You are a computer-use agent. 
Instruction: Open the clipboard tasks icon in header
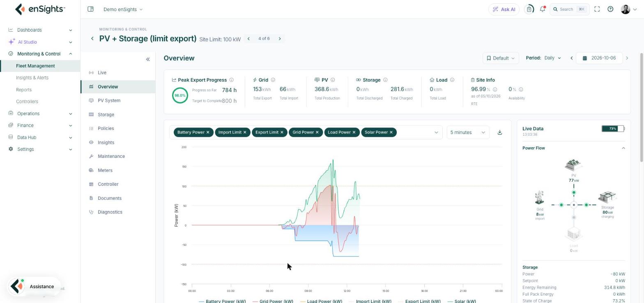click(x=529, y=9)
